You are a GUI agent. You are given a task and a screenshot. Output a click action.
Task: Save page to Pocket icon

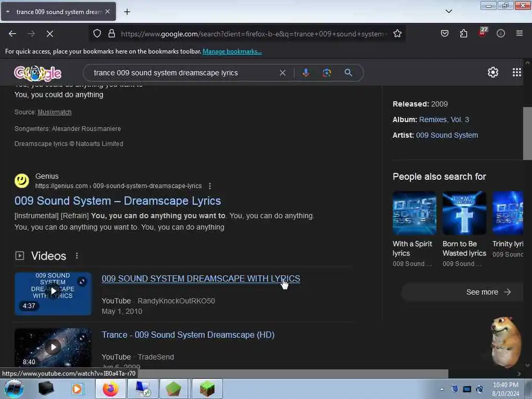tap(445, 34)
